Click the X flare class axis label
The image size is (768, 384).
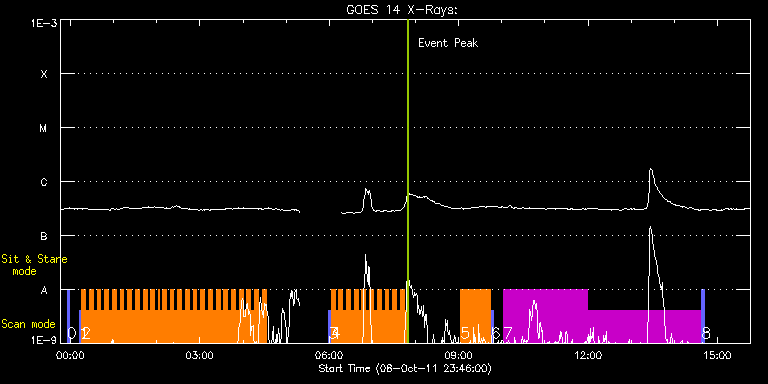[44, 74]
